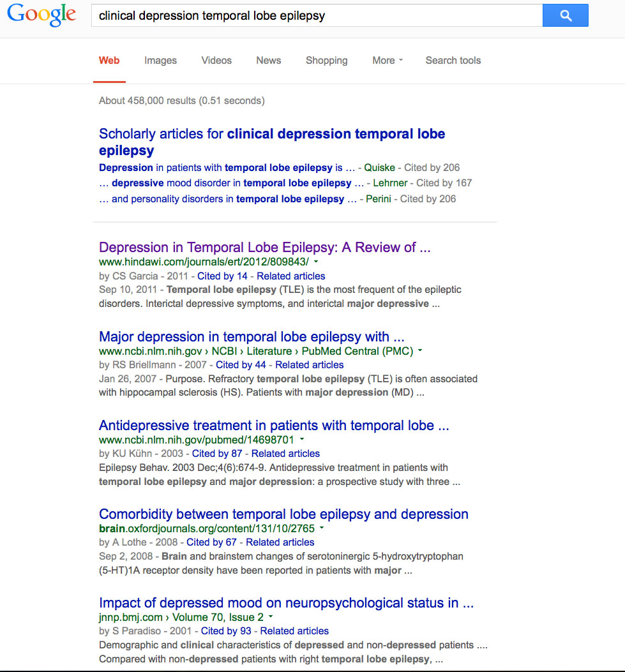Image resolution: width=625 pixels, height=672 pixels.
Task: Switch to Images search
Action: (x=160, y=61)
